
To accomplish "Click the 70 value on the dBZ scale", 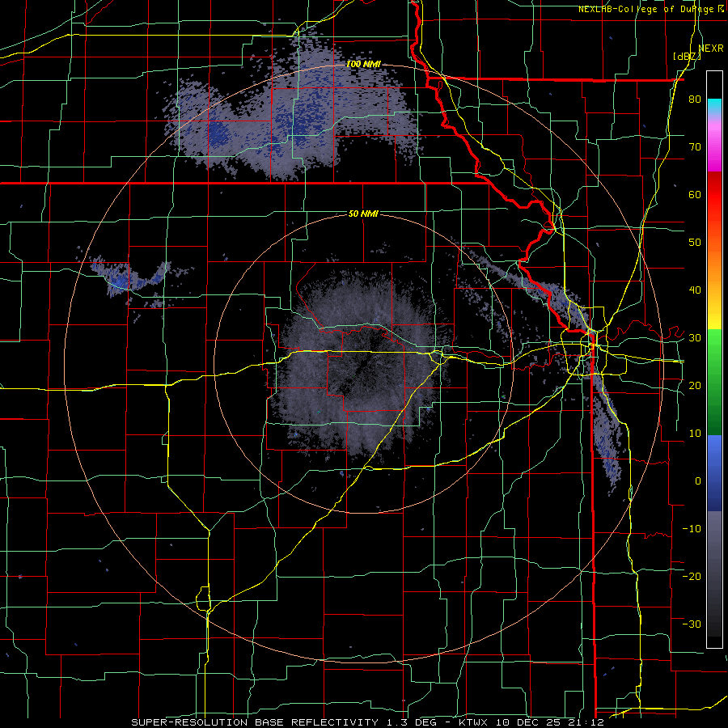I will pos(695,146).
